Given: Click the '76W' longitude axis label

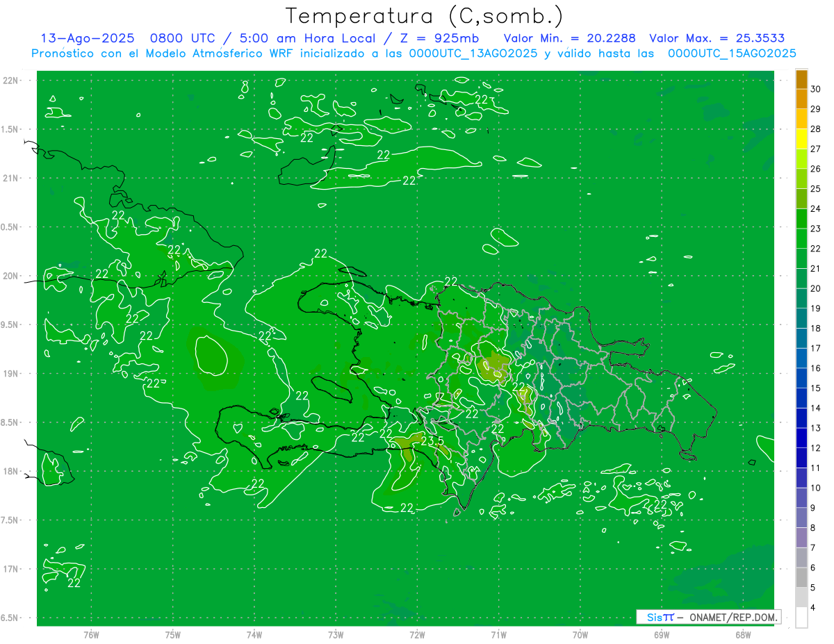Looking at the screenshot, I should tap(91, 634).
